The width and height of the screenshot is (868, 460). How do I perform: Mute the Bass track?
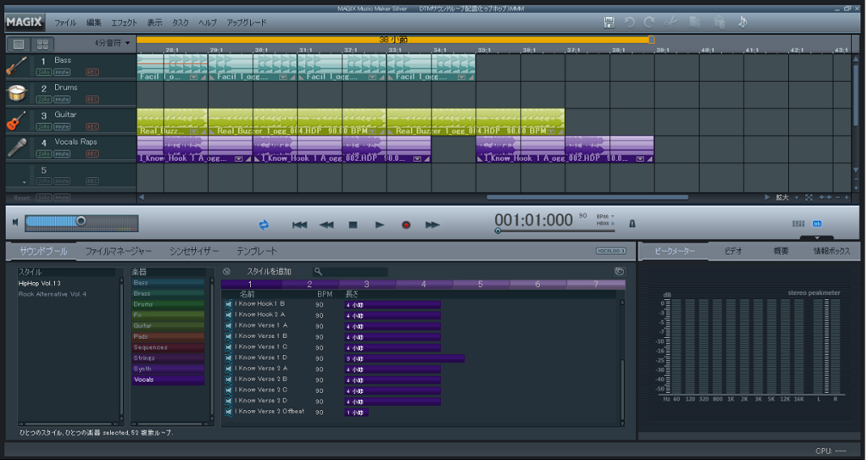point(62,73)
